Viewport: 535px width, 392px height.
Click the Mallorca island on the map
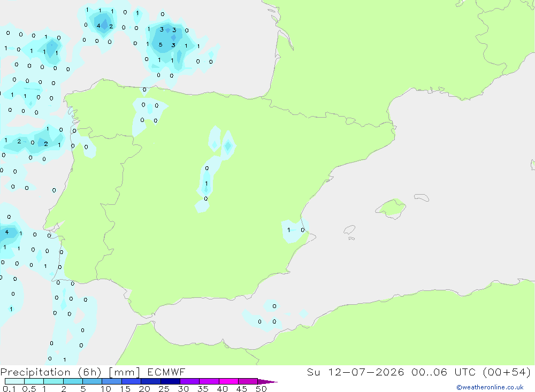[392, 207]
